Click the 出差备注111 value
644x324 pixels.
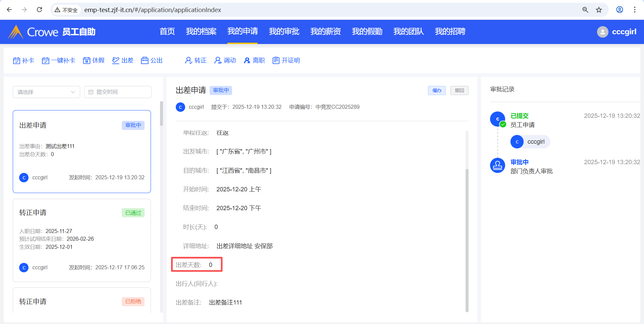[225, 303]
